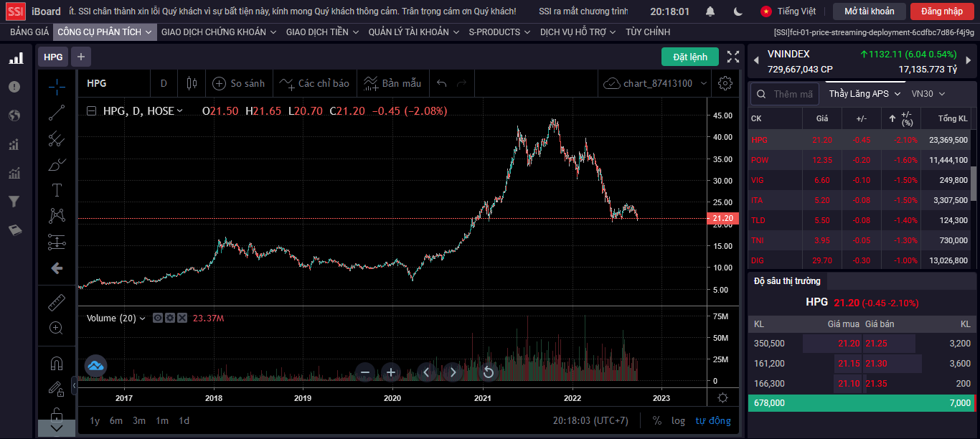Open the pitchfork drawing tool
This screenshot has height=439, width=980.
point(57,138)
